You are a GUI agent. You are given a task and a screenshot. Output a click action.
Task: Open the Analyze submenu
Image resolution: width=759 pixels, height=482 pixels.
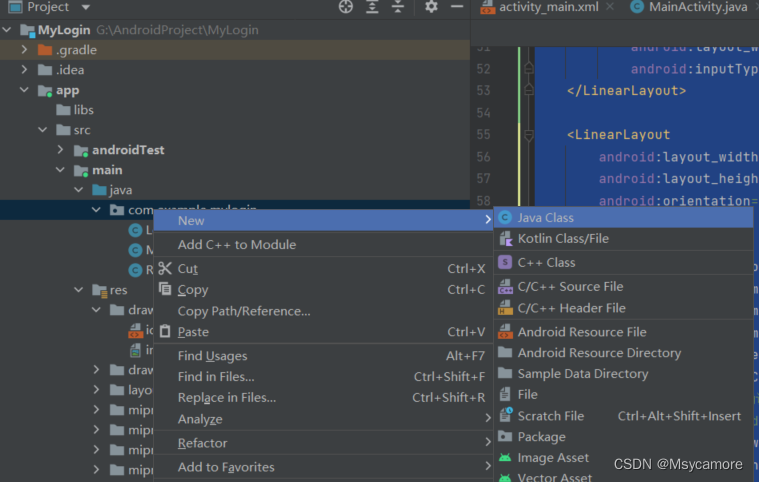click(x=323, y=419)
